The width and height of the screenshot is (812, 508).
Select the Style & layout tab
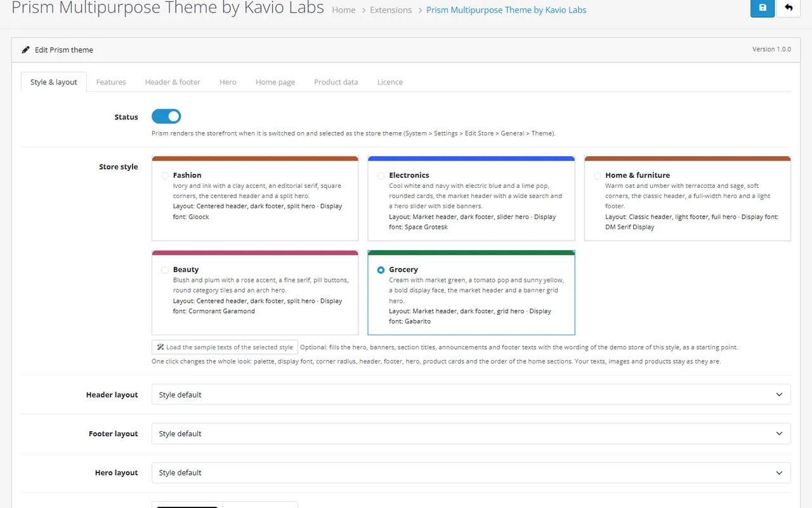click(x=54, y=82)
